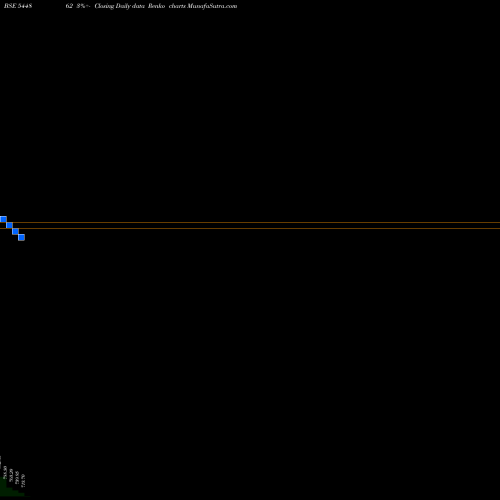
Task: Select the second blue Renko brick from top
Action: pyautogui.click(x=9, y=225)
